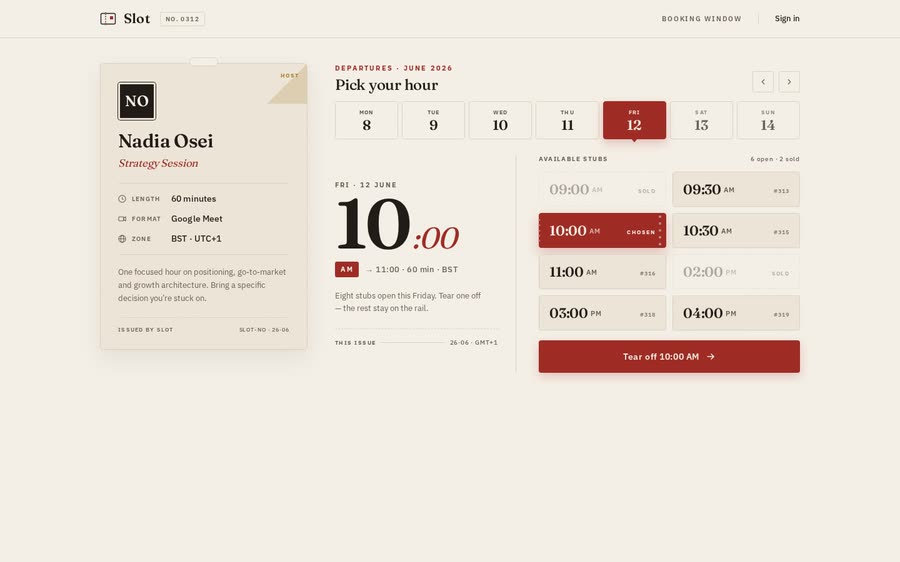Click the NO host avatar badge
The image size is (900, 562).
[137, 101]
